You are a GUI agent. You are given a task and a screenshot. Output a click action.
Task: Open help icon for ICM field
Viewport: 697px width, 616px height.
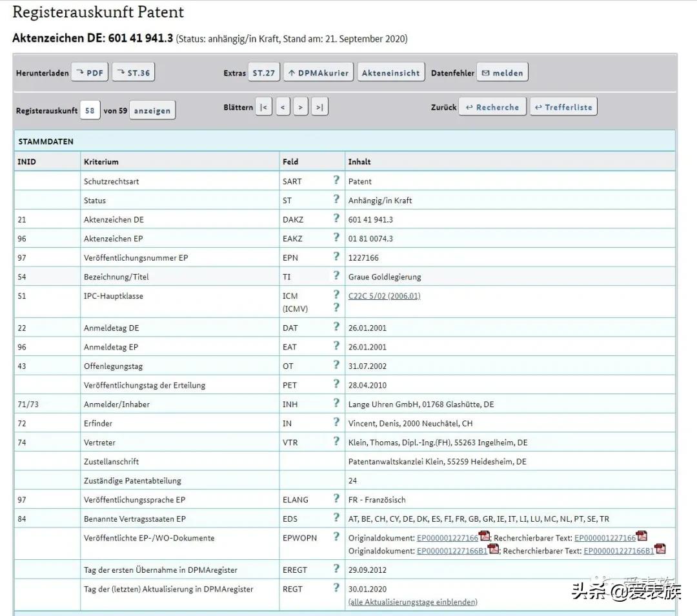click(336, 294)
